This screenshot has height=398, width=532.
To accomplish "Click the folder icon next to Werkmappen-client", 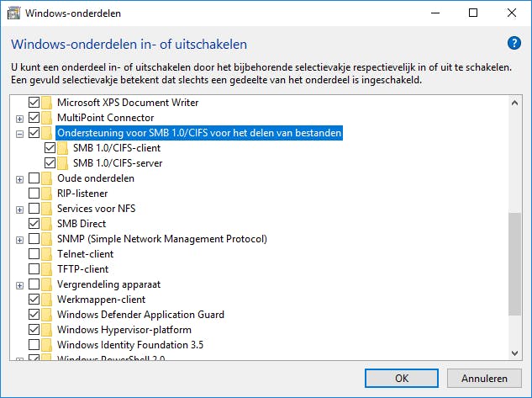I will (x=47, y=300).
